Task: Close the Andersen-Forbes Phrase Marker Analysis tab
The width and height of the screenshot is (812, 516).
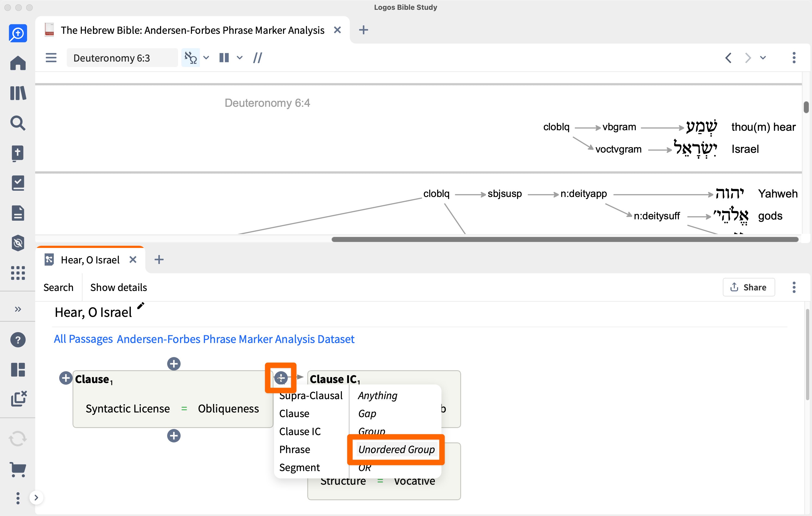Action: click(x=337, y=30)
